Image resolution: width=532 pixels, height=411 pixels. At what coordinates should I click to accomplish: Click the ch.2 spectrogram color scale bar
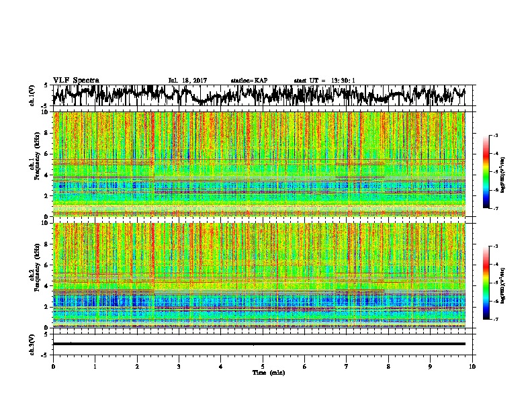[x=486, y=283]
